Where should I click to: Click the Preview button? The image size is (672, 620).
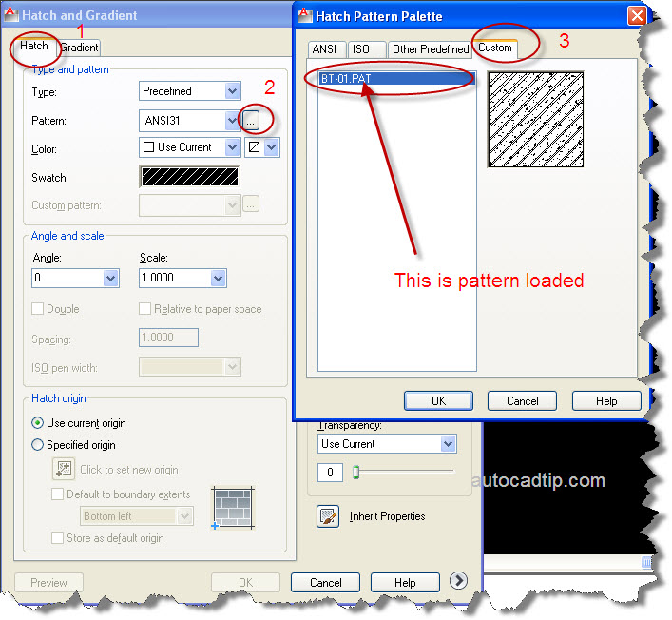point(48,582)
